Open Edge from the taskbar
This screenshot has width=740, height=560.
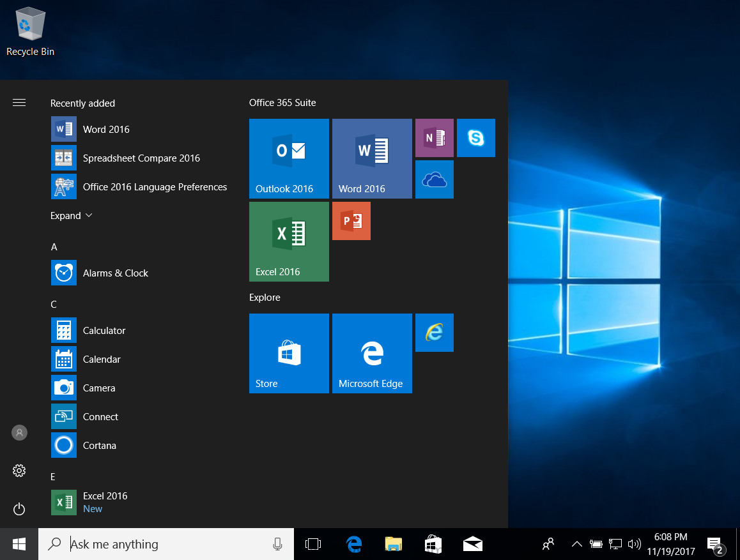coord(354,544)
